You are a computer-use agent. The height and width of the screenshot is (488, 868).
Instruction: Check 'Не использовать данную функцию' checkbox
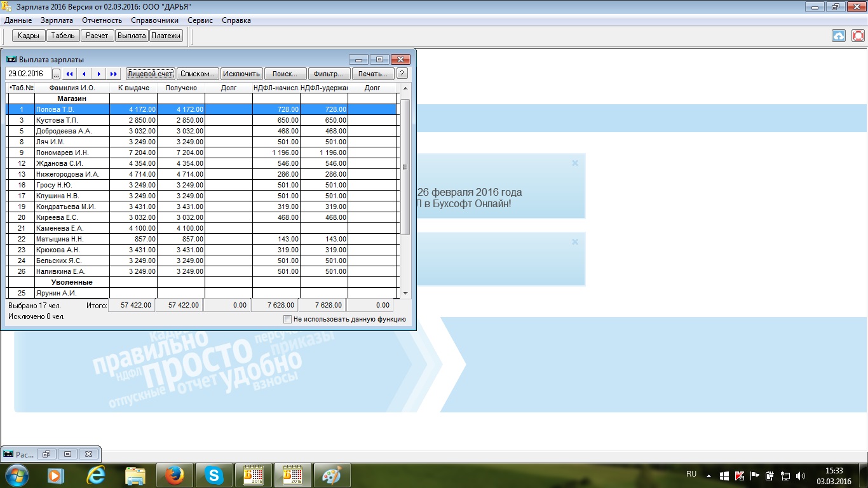[288, 319]
